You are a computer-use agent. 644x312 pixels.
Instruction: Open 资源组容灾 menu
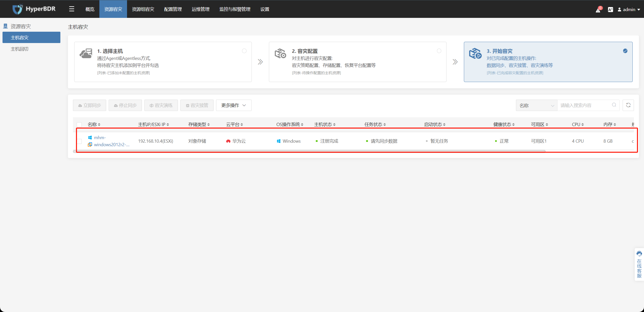(143, 9)
